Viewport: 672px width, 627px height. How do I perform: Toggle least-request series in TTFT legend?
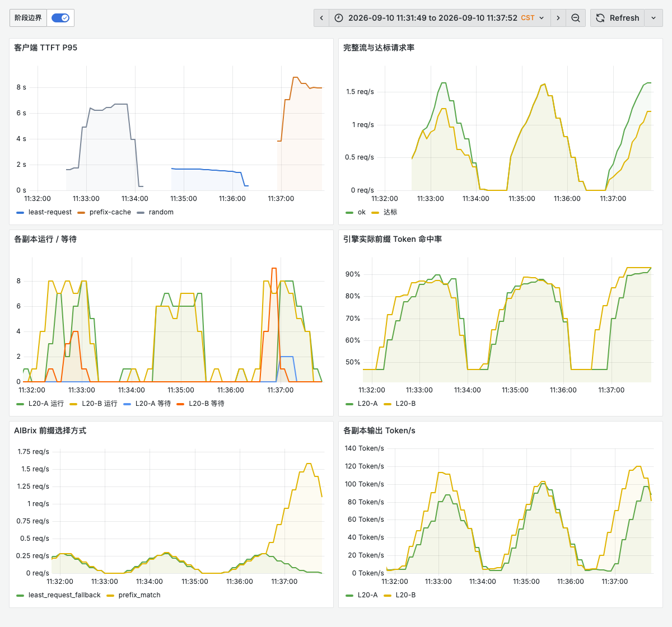pyautogui.click(x=44, y=212)
